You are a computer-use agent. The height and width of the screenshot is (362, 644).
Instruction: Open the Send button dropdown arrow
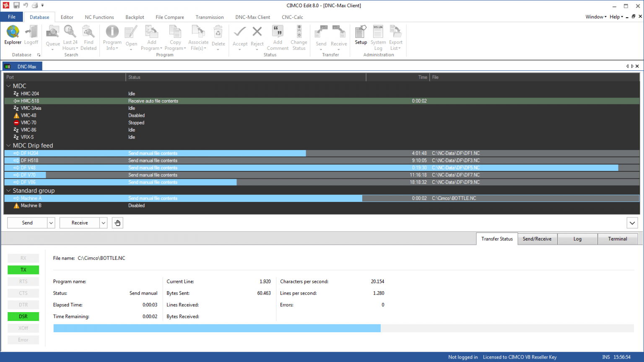[x=51, y=223]
